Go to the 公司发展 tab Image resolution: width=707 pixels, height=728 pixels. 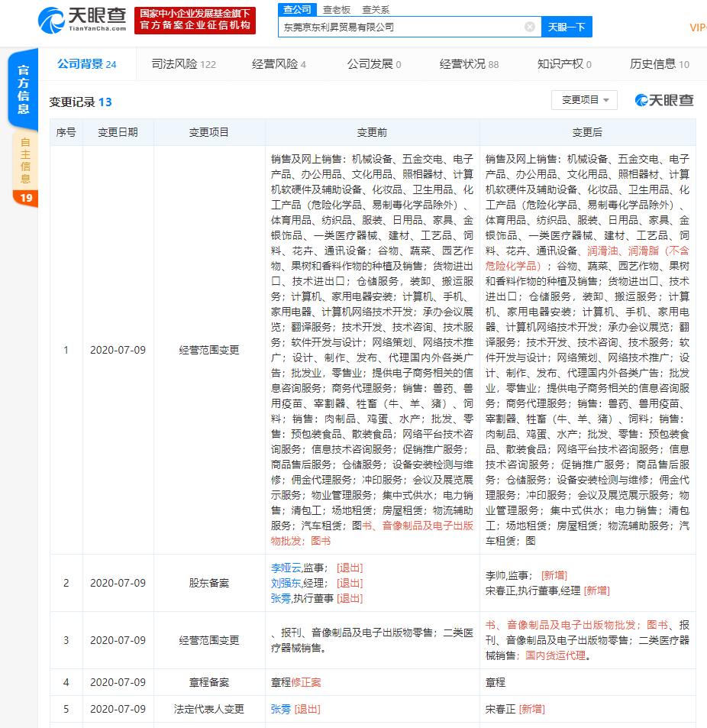pyautogui.click(x=373, y=64)
